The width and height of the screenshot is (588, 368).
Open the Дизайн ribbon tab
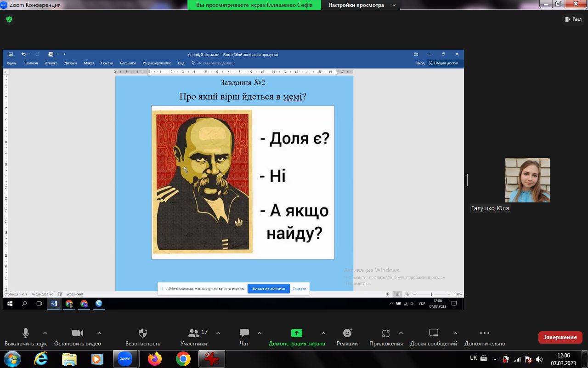pyautogui.click(x=71, y=63)
